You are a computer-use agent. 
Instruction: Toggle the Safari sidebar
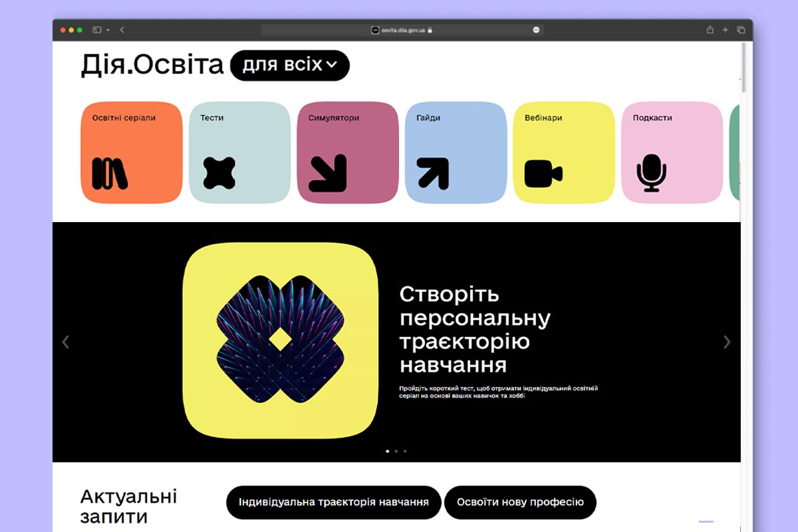(x=97, y=30)
